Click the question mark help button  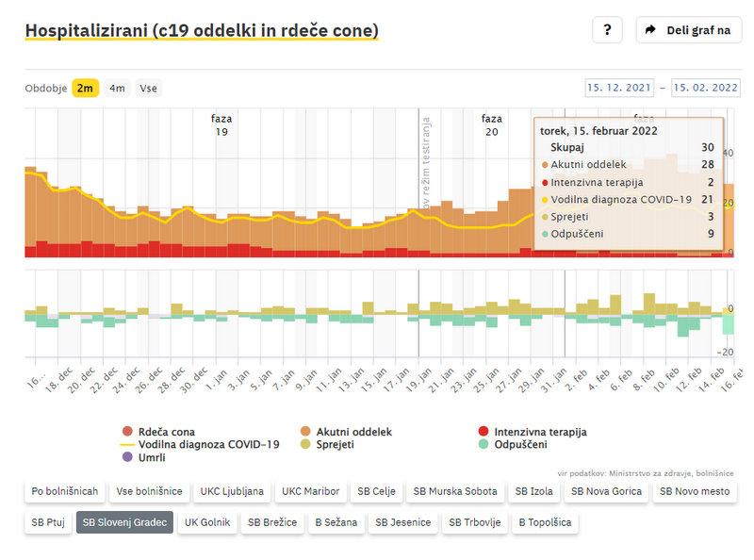607,29
